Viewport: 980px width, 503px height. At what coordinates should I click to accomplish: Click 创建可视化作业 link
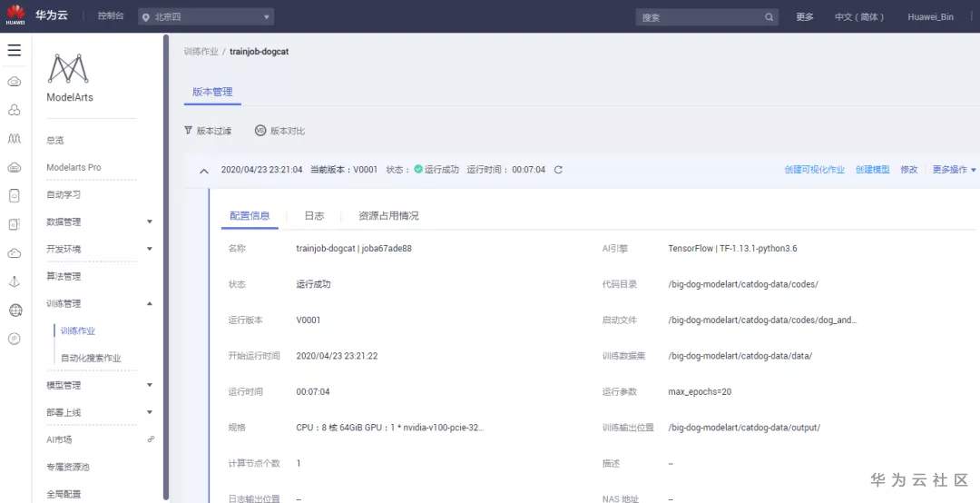[814, 170]
